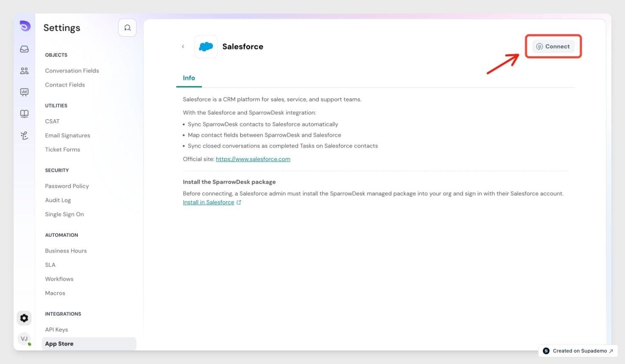Screen dimensions: 625x364
Task: View the Audit Log
Action: point(58,200)
